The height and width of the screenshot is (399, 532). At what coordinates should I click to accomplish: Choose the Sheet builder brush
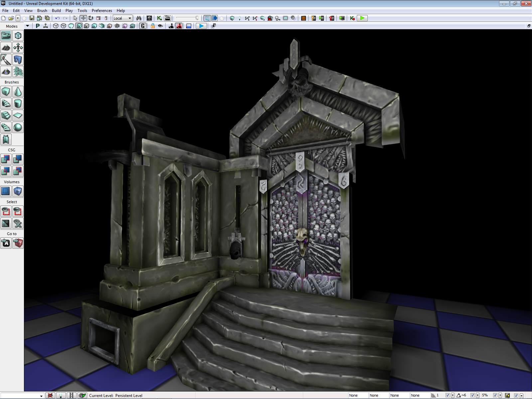pyautogui.click(x=18, y=115)
